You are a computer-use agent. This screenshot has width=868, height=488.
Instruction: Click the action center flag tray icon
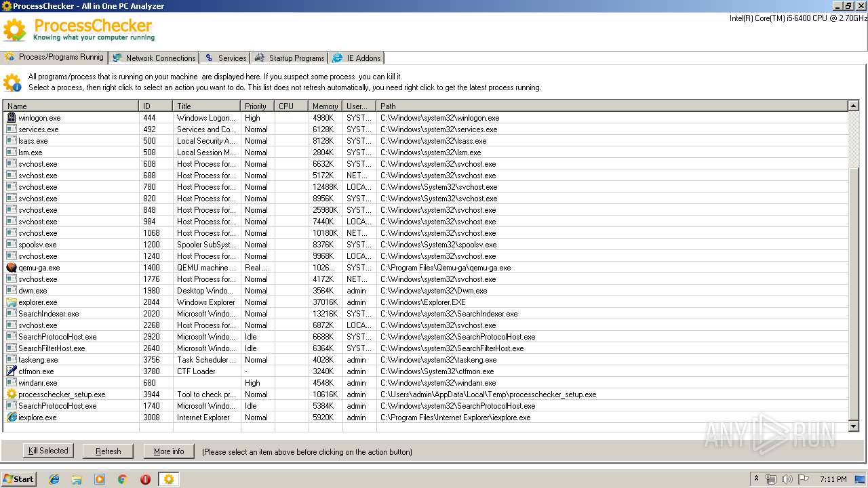[804, 479]
